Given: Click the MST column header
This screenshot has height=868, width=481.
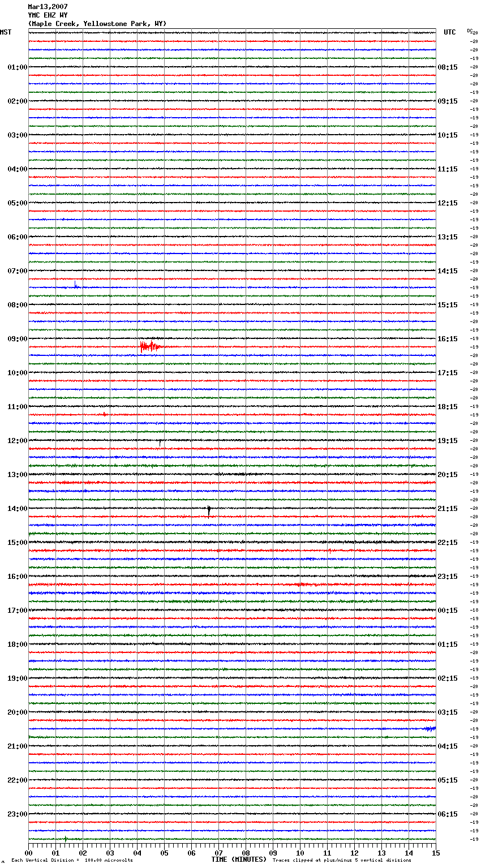Looking at the screenshot, I should click(6, 32).
